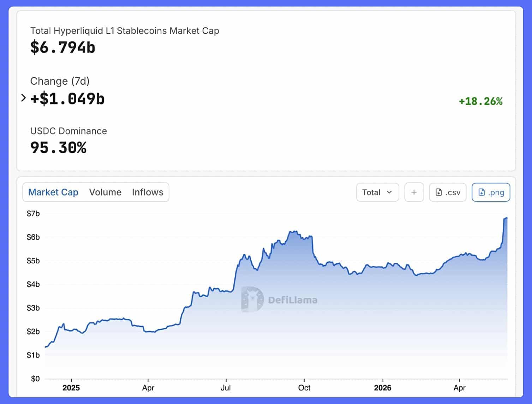
Task: Click the 2026 label on time axis
Action: 383,388
